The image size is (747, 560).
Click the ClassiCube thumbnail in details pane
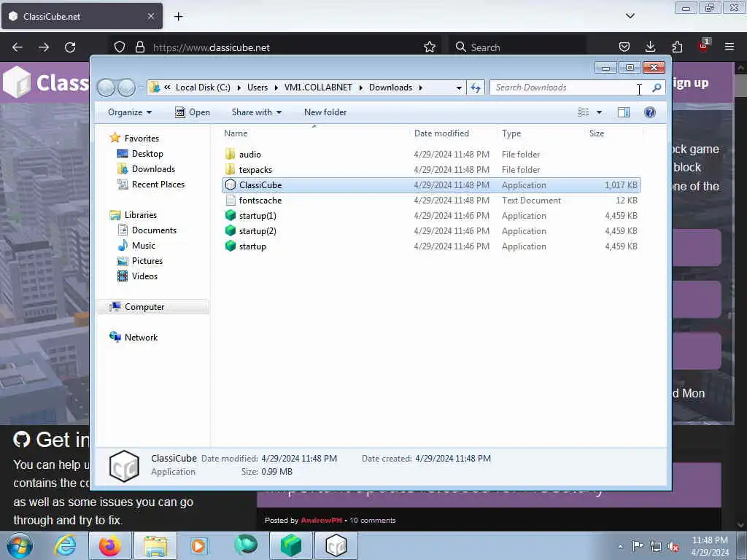point(124,466)
